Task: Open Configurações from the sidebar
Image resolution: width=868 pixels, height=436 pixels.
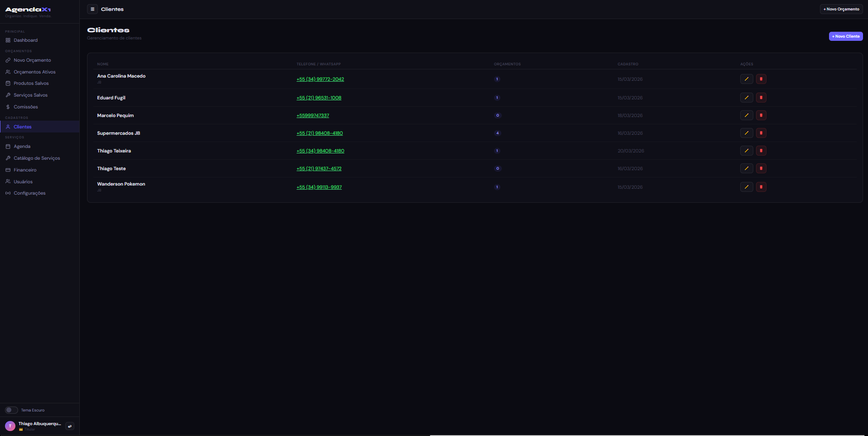Action: pyautogui.click(x=29, y=193)
